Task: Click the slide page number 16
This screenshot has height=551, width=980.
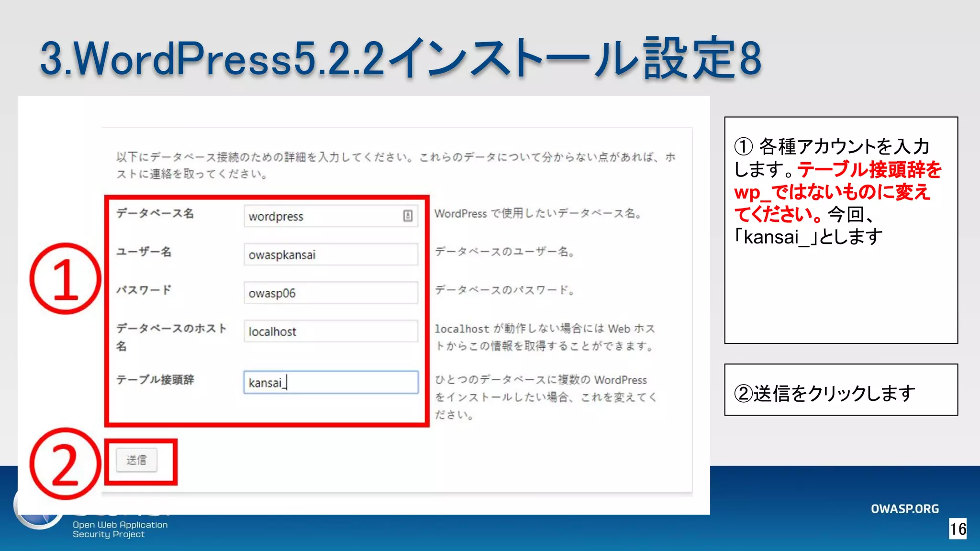Action: click(958, 529)
